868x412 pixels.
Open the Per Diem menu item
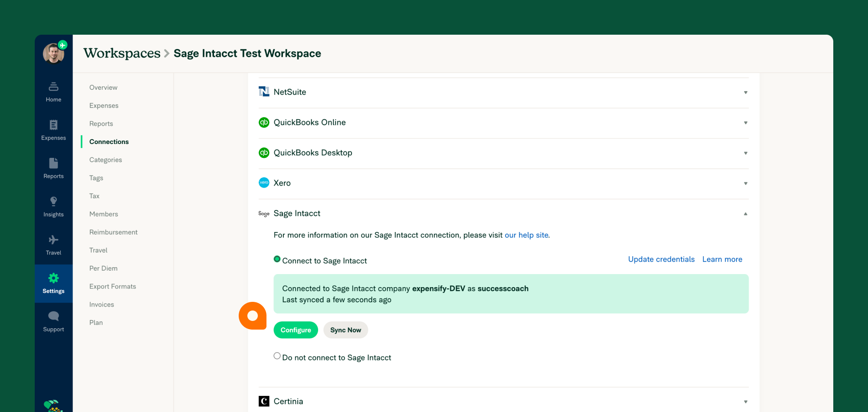pyautogui.click(x=103, y=268)
